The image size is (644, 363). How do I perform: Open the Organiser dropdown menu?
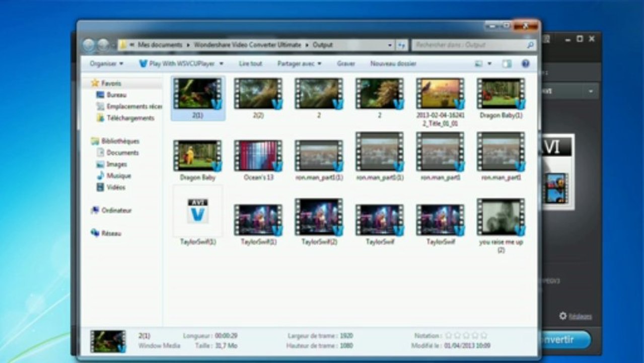coord(106,64)
